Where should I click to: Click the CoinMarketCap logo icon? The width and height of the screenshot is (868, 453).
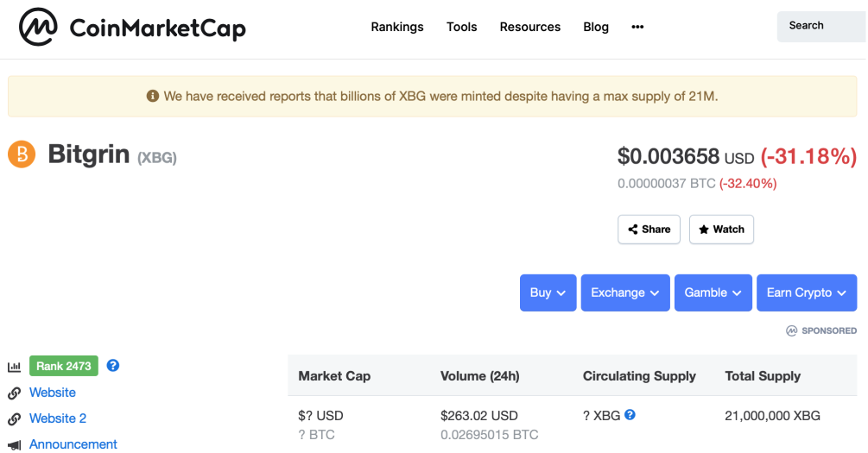(38, 27)
